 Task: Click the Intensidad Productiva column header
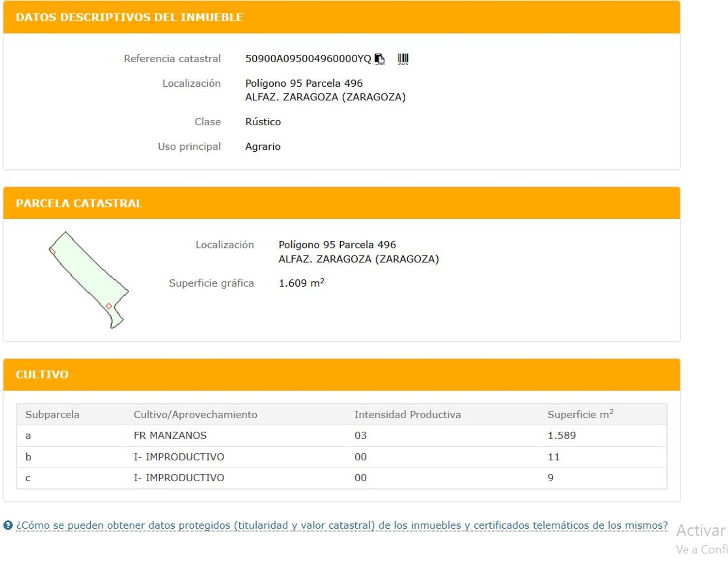click(x=407, y=415)
